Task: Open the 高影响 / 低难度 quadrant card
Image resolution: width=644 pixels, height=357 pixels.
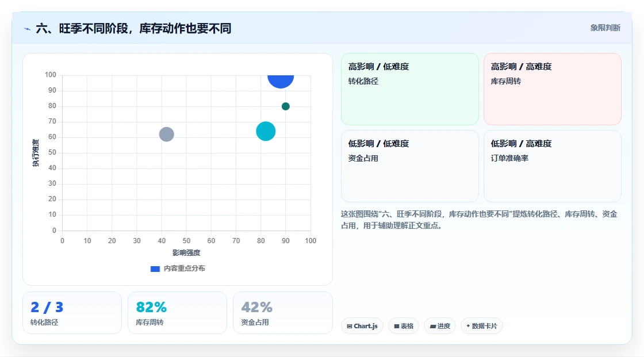Action: (x=410, y=89)
